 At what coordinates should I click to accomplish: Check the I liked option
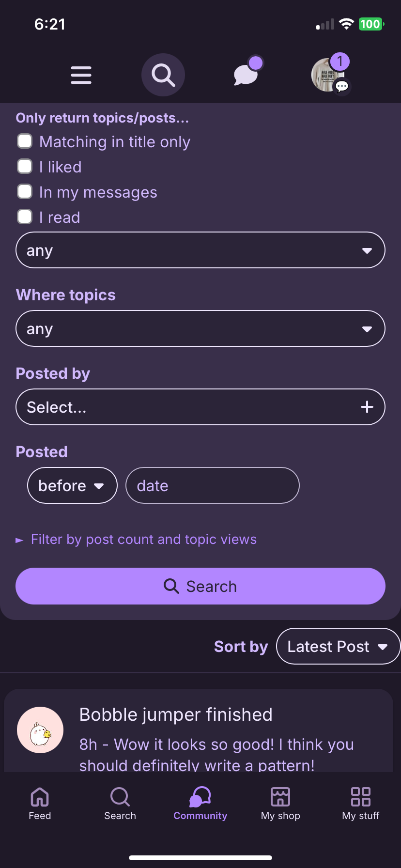coord(25,167)
